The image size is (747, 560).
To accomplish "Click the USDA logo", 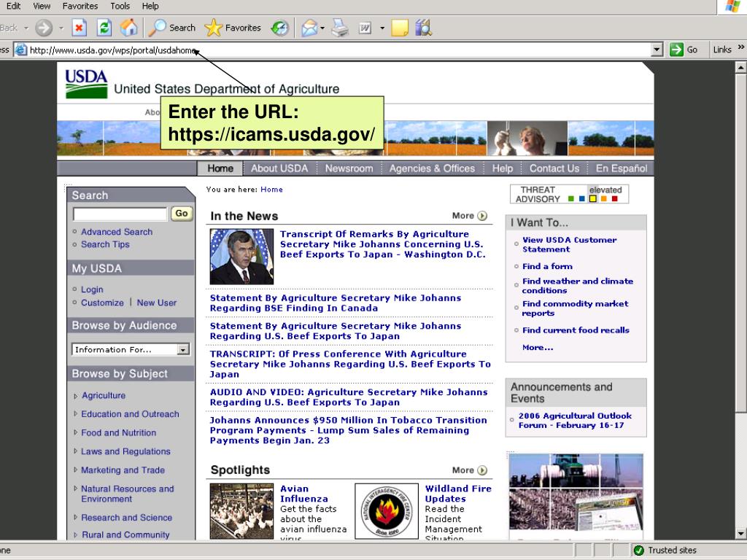I will pyautogui.click(x=86, y=83).
